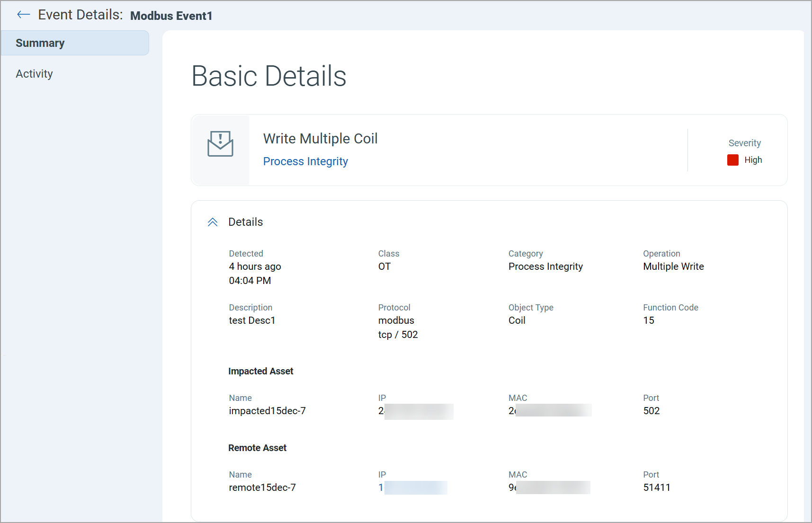This screenshot has height=523, width=812.
Task: Click the High severity label
Action: coord(753,160)
